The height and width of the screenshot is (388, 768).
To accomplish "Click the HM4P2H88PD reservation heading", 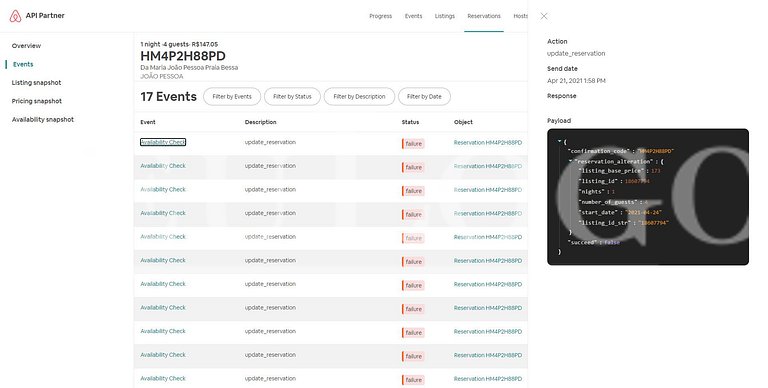I will pyautogui.click(x=183, y=56).
